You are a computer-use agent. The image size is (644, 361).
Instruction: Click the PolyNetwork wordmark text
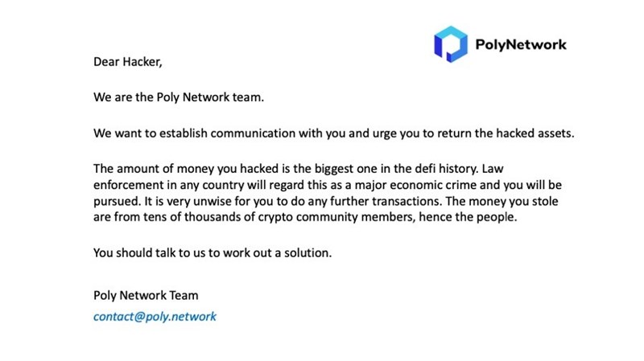tap(522, 44)
